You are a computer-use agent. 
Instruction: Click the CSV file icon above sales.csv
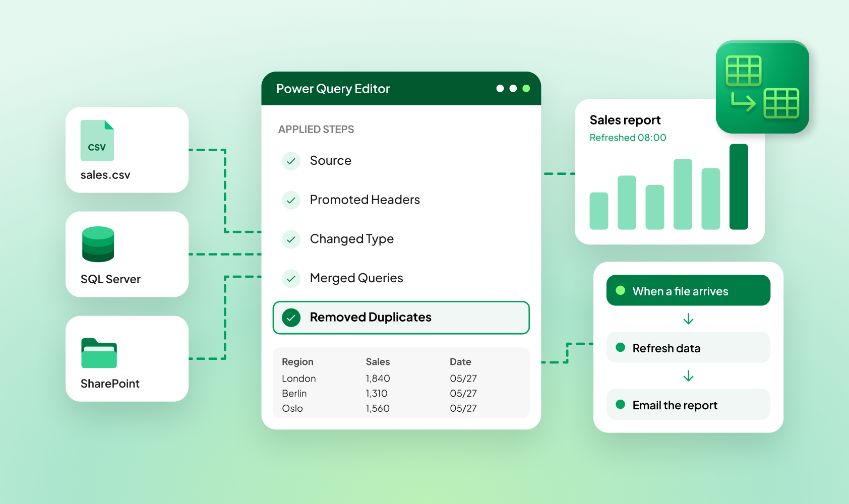97,141
